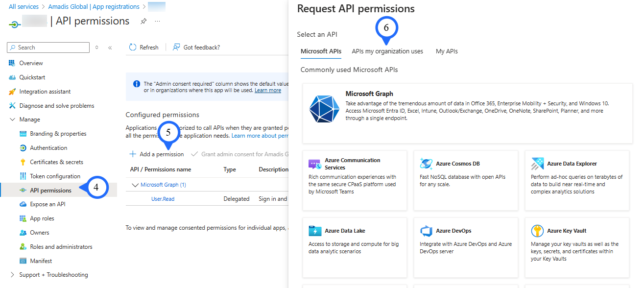Collapse the Manage section in sidebar

coord(12,120)
